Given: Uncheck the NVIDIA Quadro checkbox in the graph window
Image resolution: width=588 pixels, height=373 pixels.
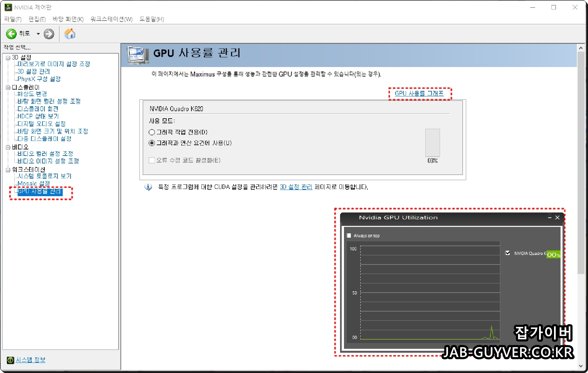Looking at the screenshot, I should pyautogui.click(x=508, y=253).
